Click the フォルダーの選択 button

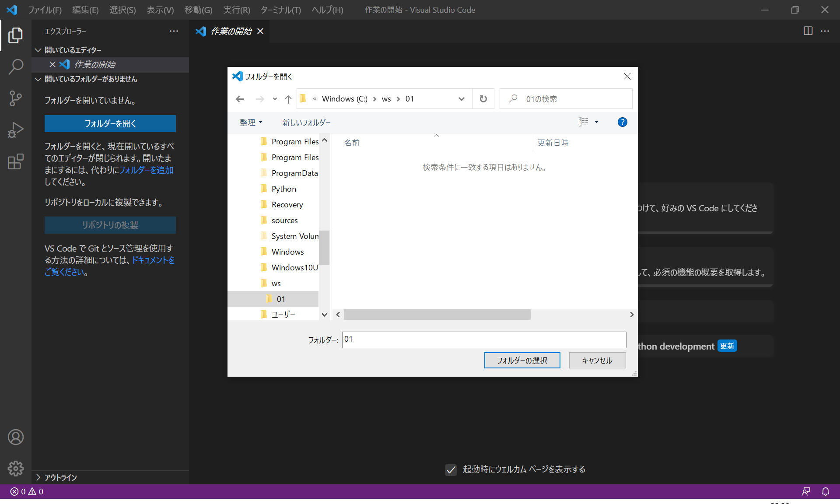tap(522, 360)
